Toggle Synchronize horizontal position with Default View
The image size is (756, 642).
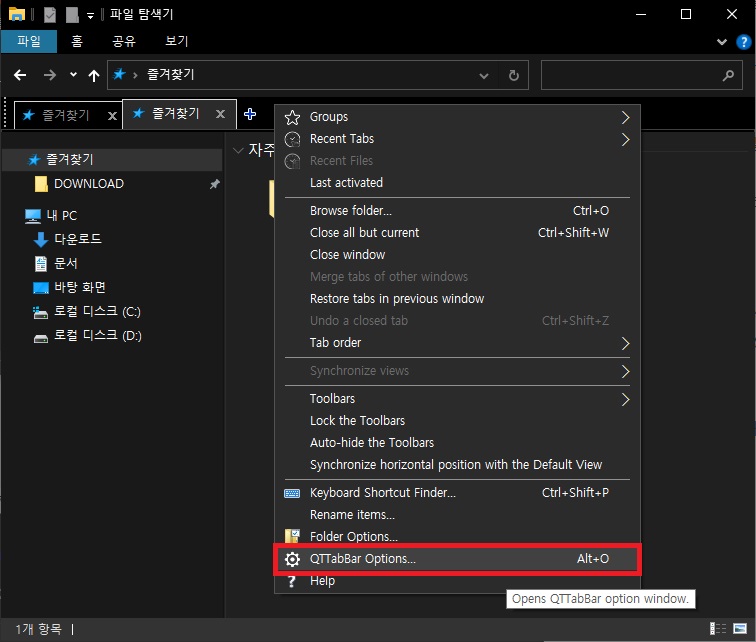(x=457, y=465)
